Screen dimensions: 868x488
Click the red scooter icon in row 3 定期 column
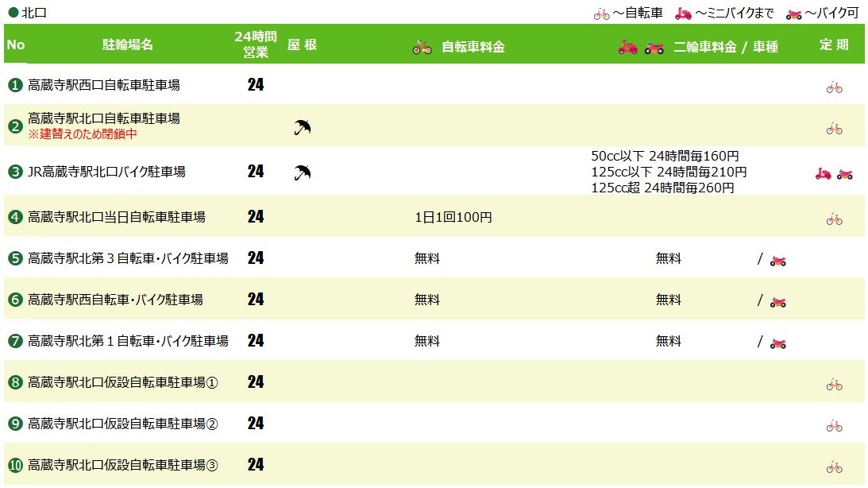click(824, 174)
